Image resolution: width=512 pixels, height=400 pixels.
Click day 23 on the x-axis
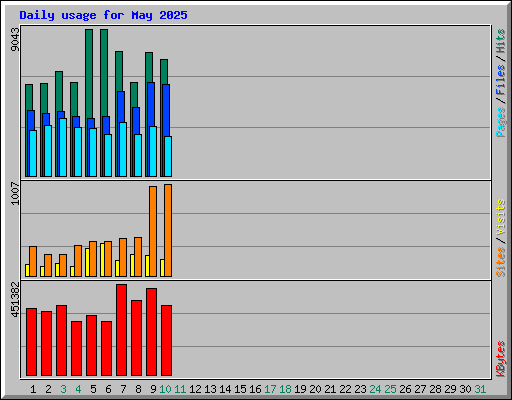point(360,389)
